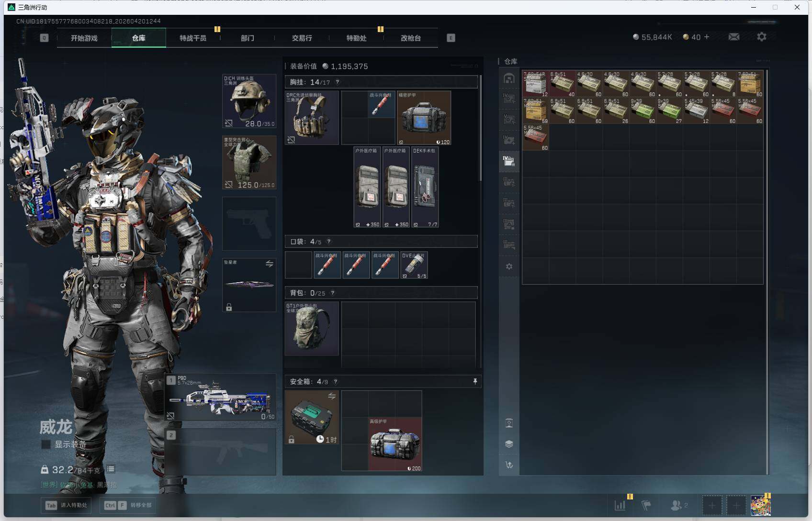Select the 重型突击背心 armor slot
Image resolution: width=812 pixels, height=521 pixels.
tap(249, 162)
